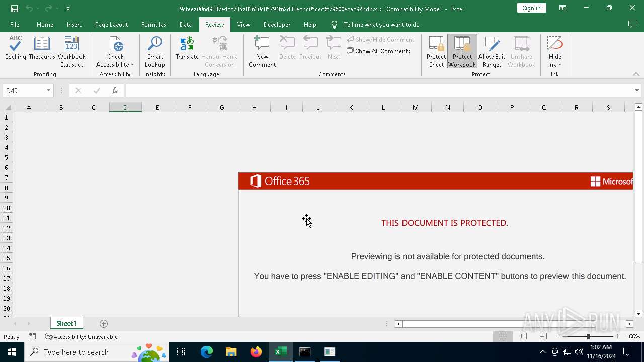The width and height of the screenshot is (644, 362).
Task: Open Workbook Statistics
Action: [x=72, y=52]
